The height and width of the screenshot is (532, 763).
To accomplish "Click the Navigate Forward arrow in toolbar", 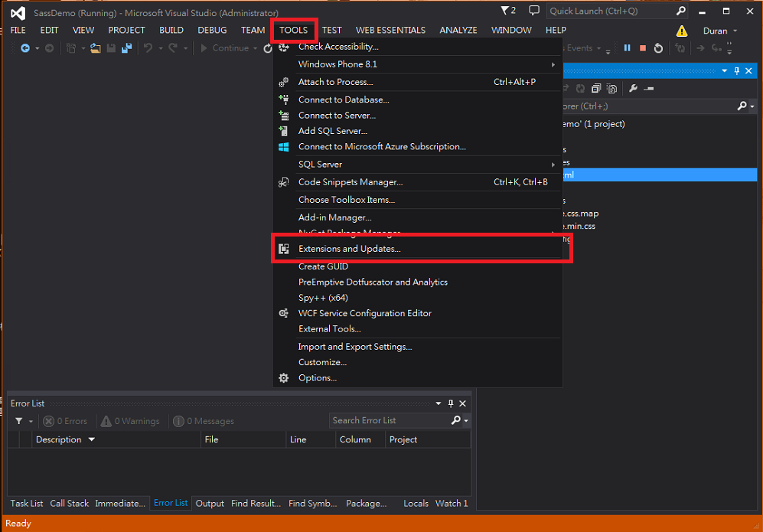I will [49, 47].
